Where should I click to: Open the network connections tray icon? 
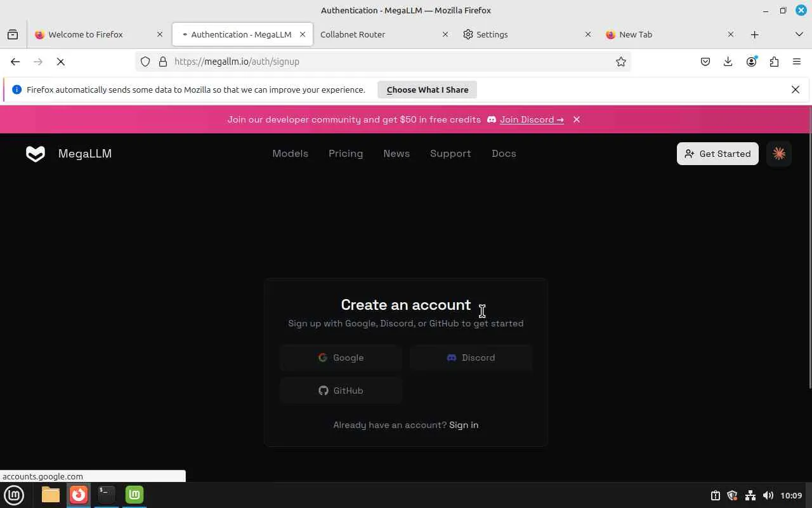pyautogui.click(x=750, y=495)
